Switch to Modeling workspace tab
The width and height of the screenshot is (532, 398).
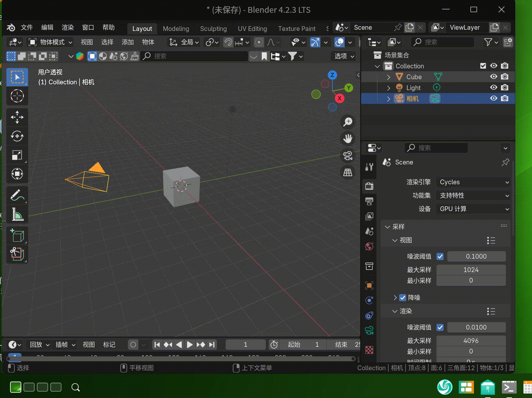click(176, 29)
